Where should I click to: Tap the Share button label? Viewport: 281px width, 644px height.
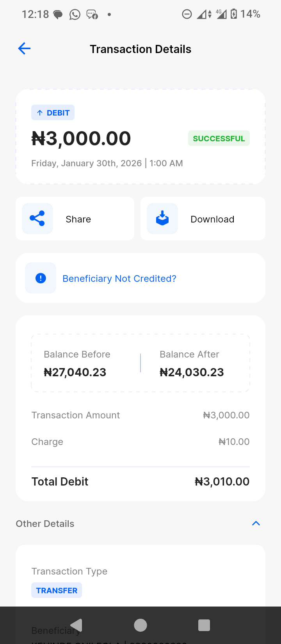pos(78,219)
